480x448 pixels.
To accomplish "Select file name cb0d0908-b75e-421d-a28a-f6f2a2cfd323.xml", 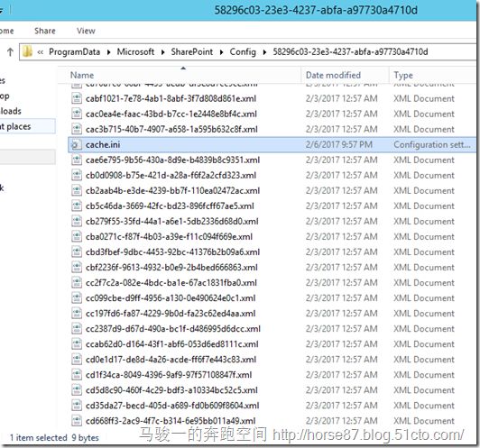I will point(171,175).
